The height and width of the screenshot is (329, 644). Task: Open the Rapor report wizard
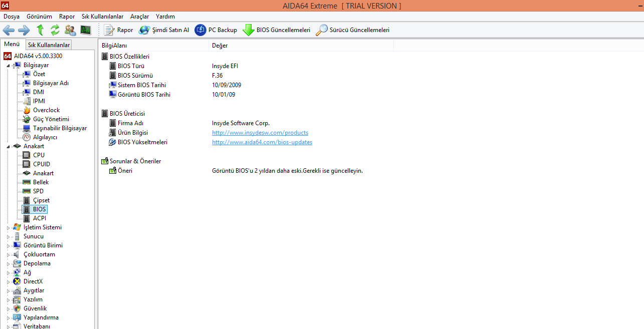point(118,30)
